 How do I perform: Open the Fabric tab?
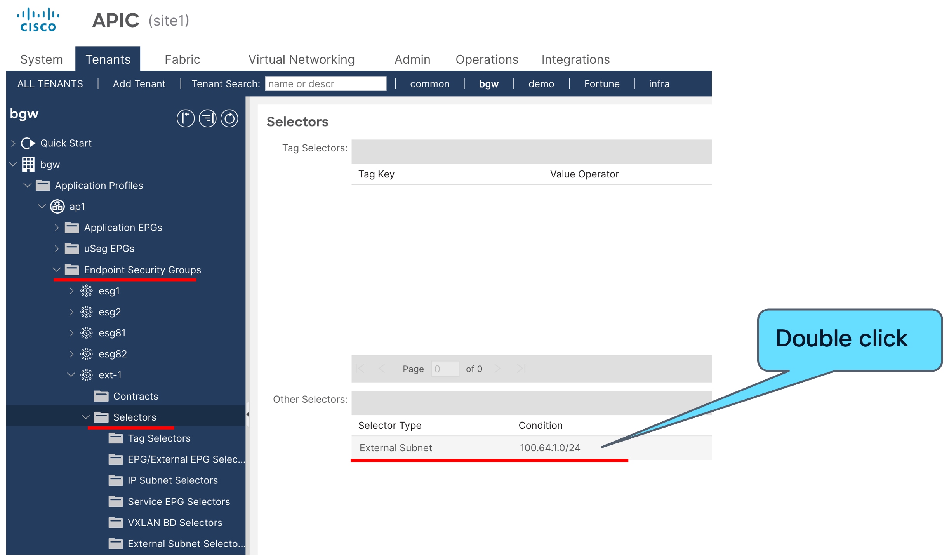click(182, 59)
